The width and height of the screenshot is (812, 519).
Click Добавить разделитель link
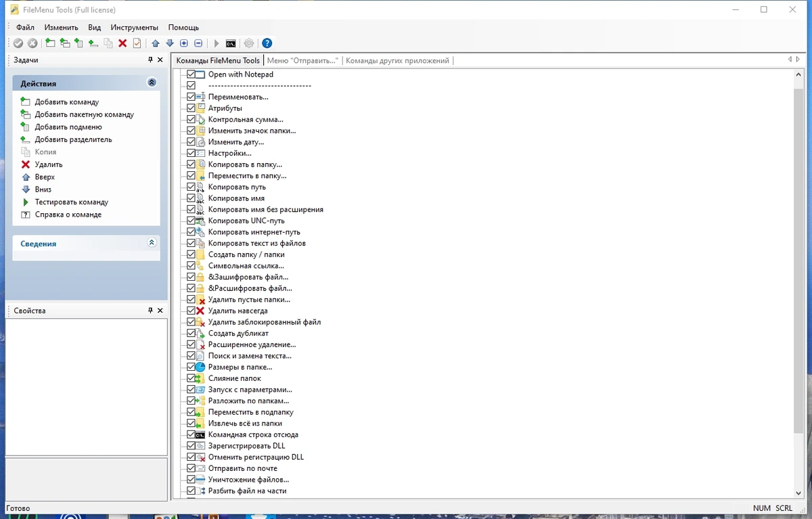tap(74, 139)
